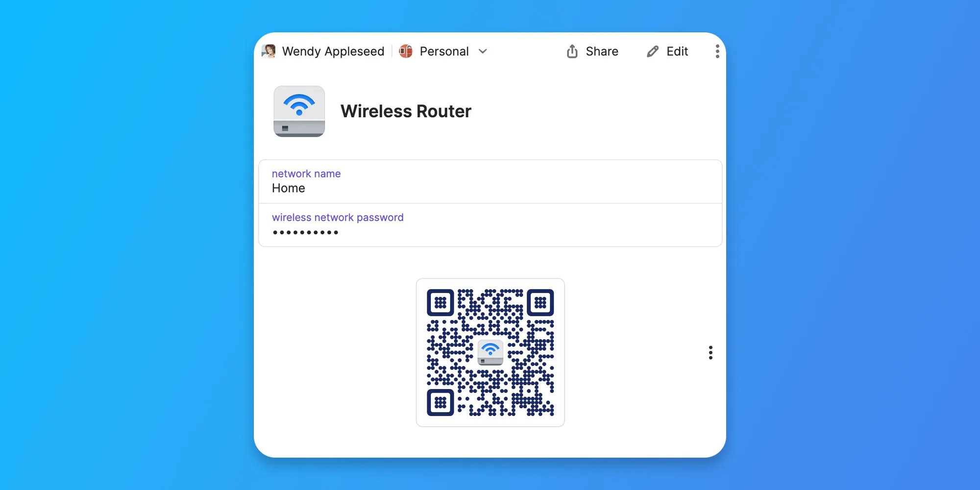The width and height of the screenshot is (980, 490).
Task: Click the network name label
Action: tap(306, 173)
